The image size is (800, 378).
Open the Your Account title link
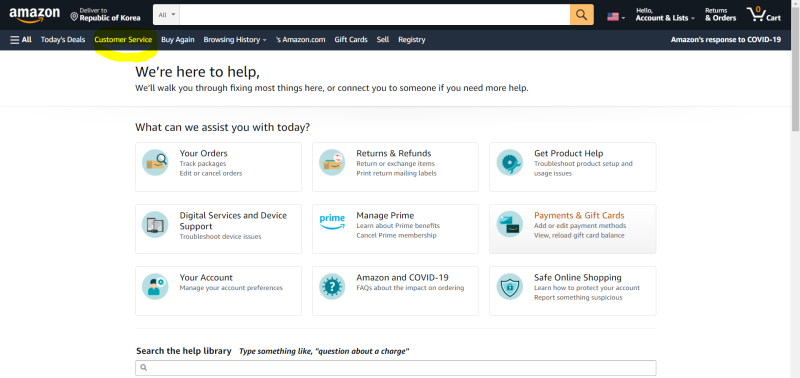[206, 278]
